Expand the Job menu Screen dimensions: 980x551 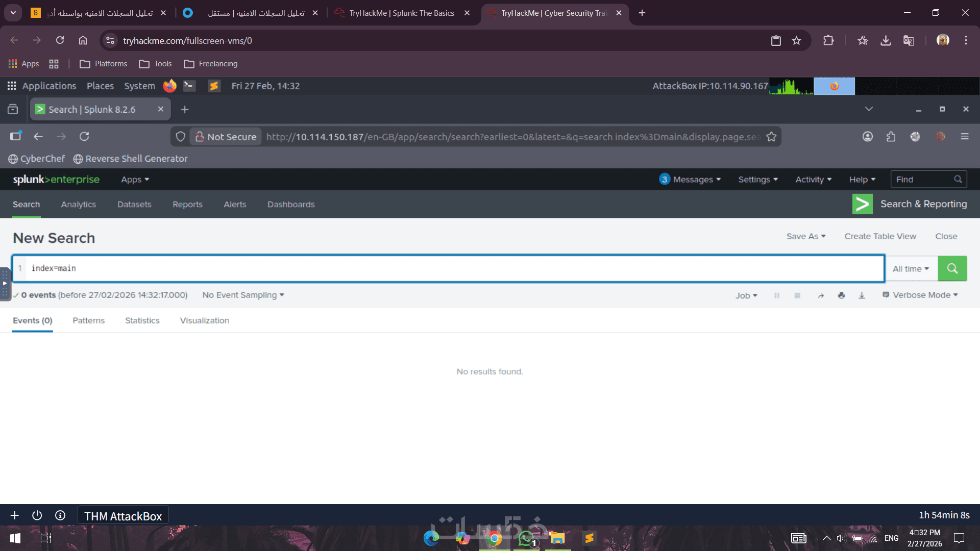746,295
